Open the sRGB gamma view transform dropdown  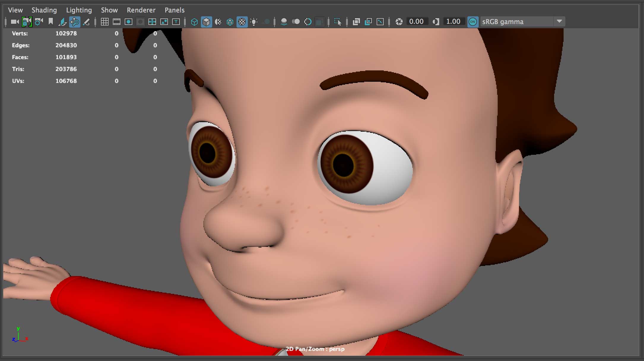tap(516, 22)
